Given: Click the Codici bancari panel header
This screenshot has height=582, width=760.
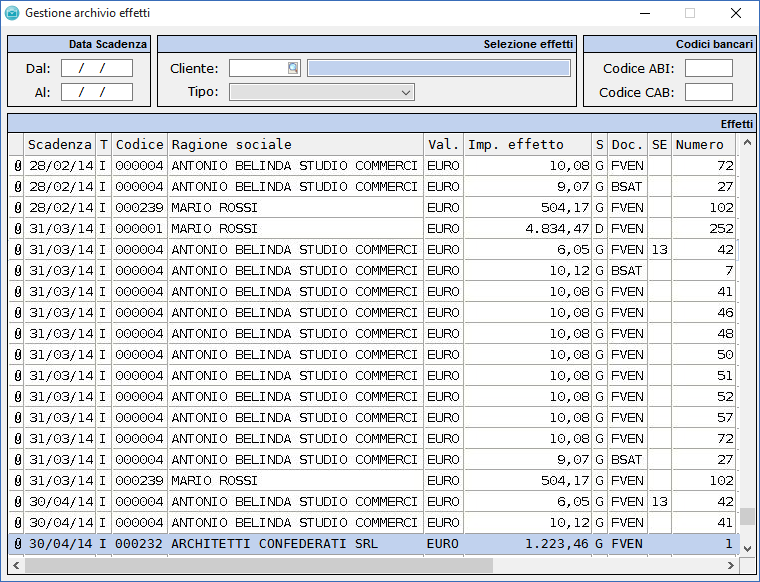Looking at the screenshot, I should [669, 44].
